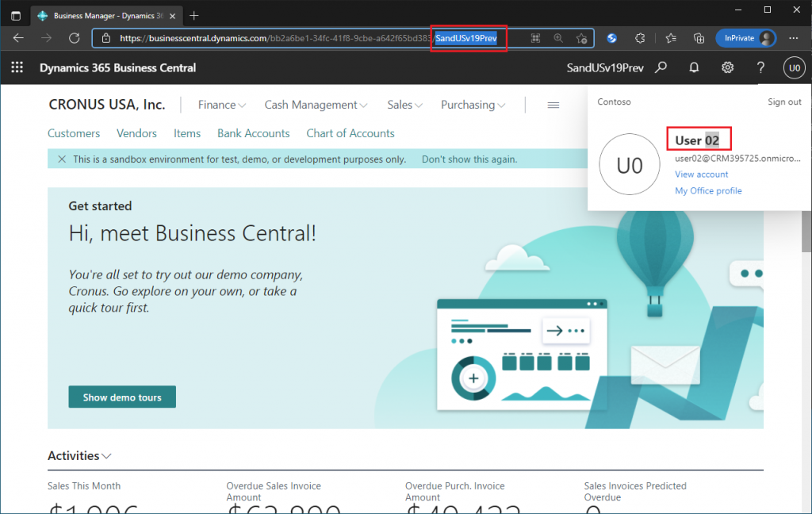
Task: Open the Favorites list icon in toolbar
Action: [x=671, y=38]
